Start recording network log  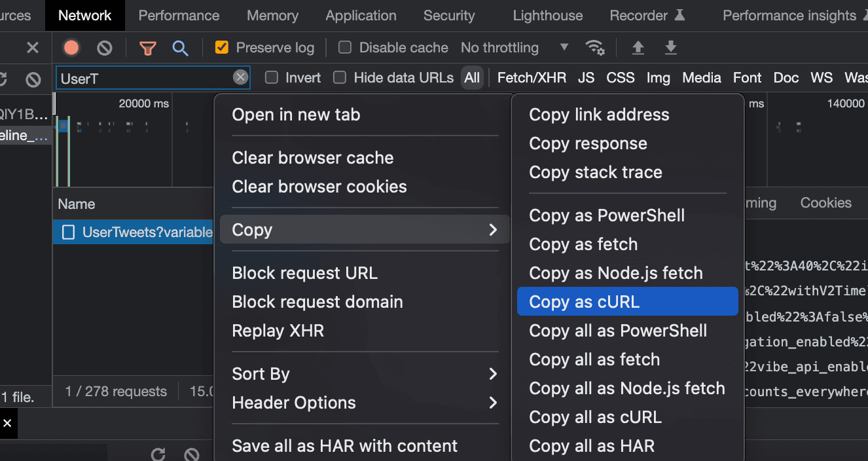tap(71, 47)
